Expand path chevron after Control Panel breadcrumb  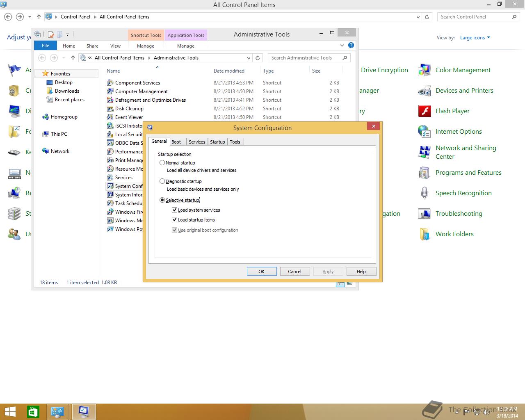[x=95, y=17]
